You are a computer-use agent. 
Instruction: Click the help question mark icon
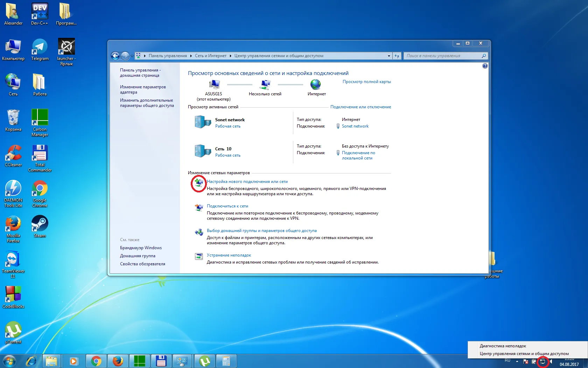pyautogui.click(x=485, y=66)
